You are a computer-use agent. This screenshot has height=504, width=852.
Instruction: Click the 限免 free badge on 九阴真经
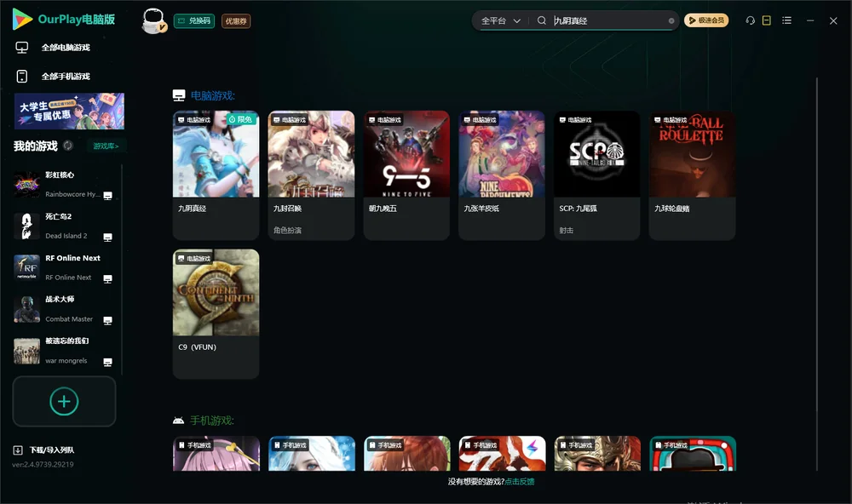tap(242, 119)
